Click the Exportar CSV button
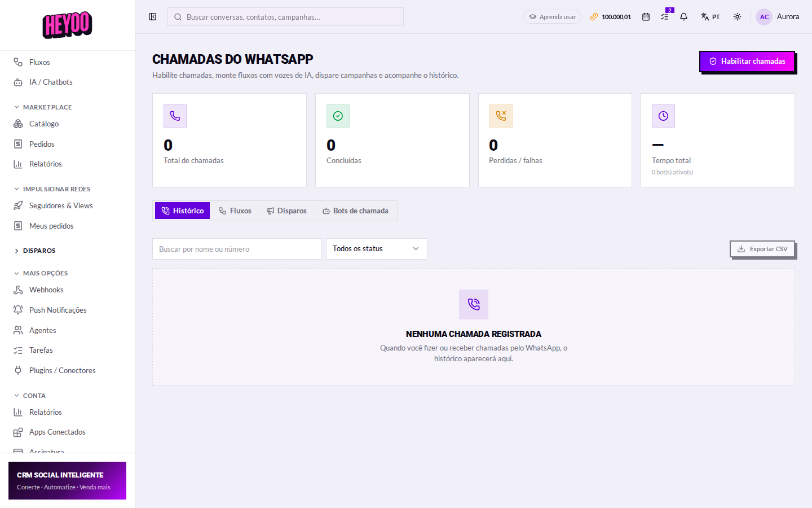This screenshot has width=812, height=508. tap(762, 249)
